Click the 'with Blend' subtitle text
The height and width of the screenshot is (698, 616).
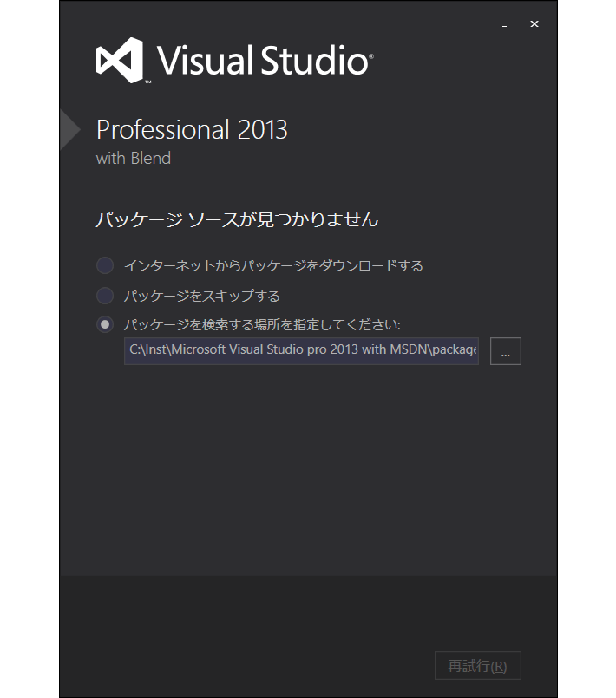tap(134, 159)
